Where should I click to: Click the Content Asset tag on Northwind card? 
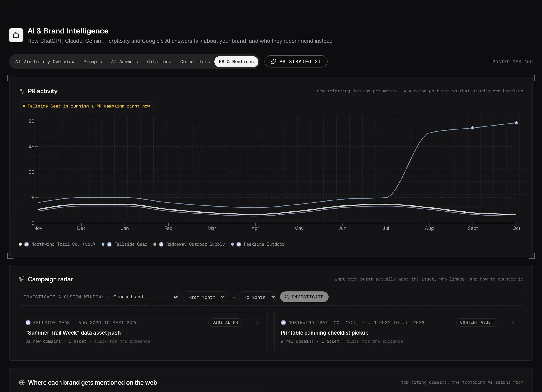(477, 322)
